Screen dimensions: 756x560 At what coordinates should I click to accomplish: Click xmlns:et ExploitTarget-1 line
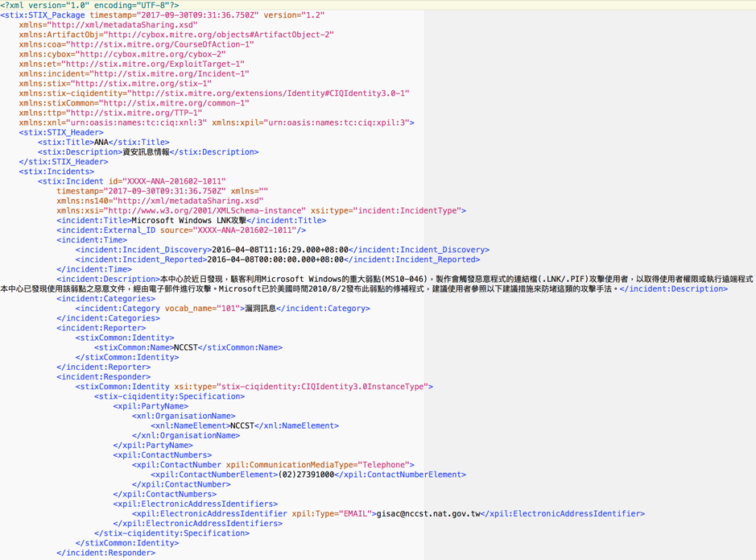(131, 64)
